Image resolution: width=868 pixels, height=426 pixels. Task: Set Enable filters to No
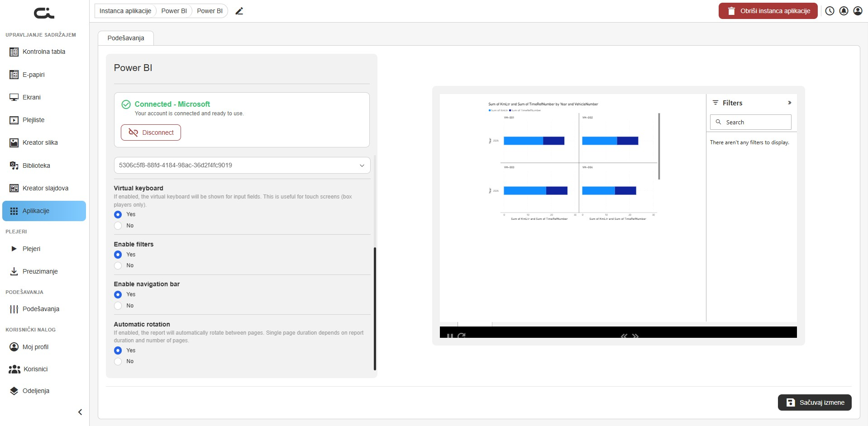tap(118, 265)
